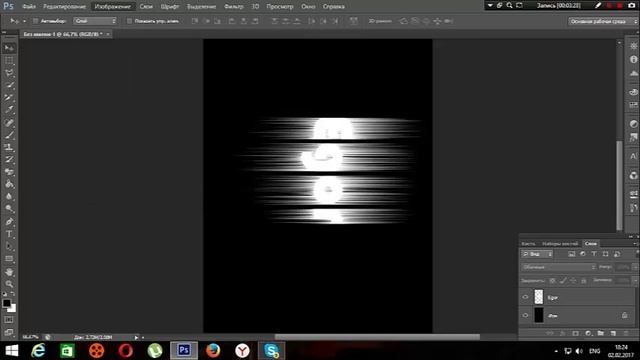Open layer blend mode dropdown
The width and height of the screenshot is (640, 360).
(558, 267)
